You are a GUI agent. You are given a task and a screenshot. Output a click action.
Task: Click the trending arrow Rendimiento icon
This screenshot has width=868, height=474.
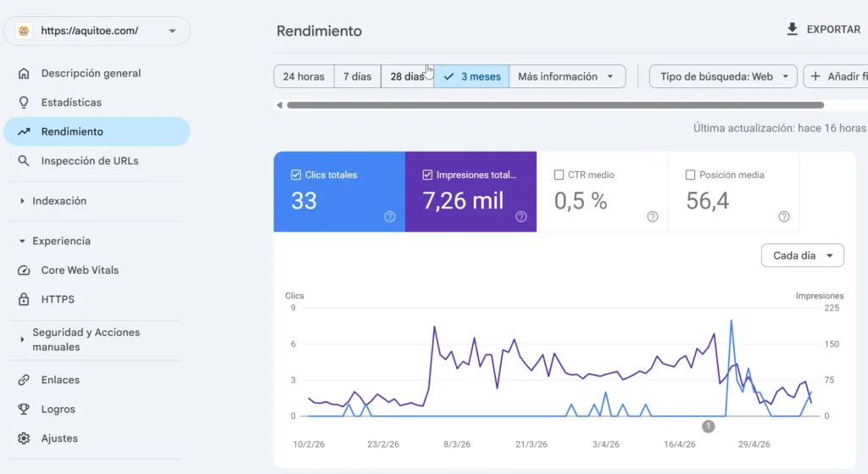23,131
